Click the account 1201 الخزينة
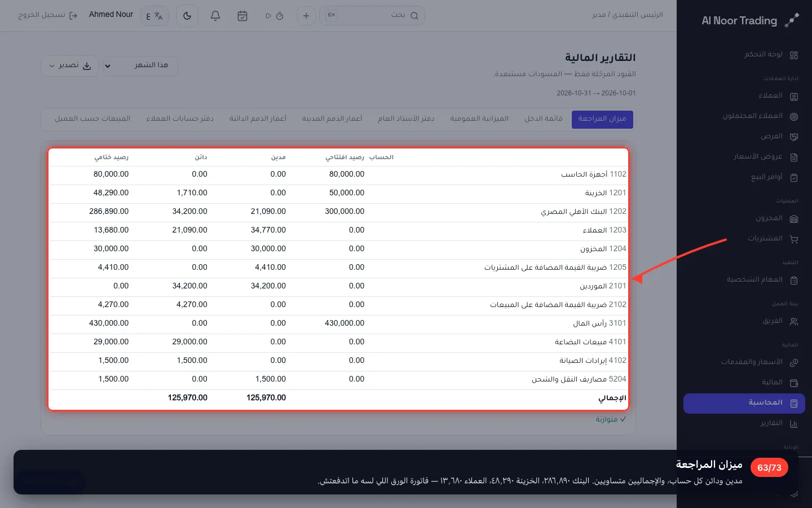 (606, 193)
